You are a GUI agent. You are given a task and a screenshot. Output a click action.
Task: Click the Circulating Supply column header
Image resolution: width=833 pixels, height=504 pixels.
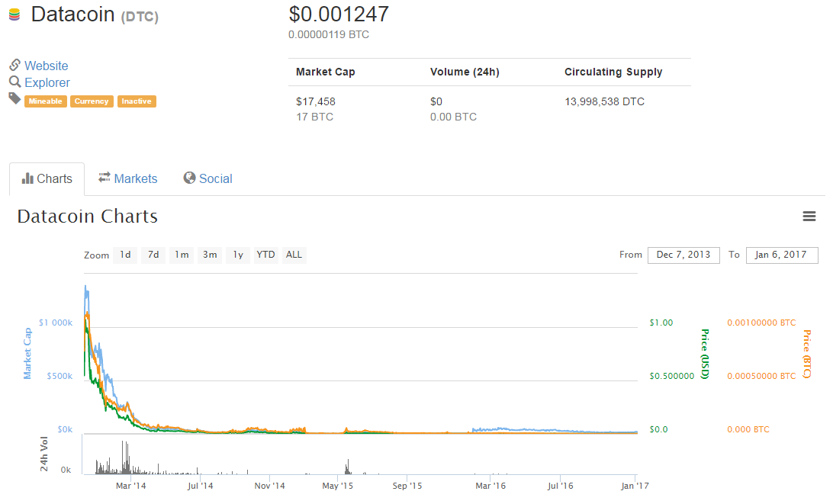pos(613,72)
